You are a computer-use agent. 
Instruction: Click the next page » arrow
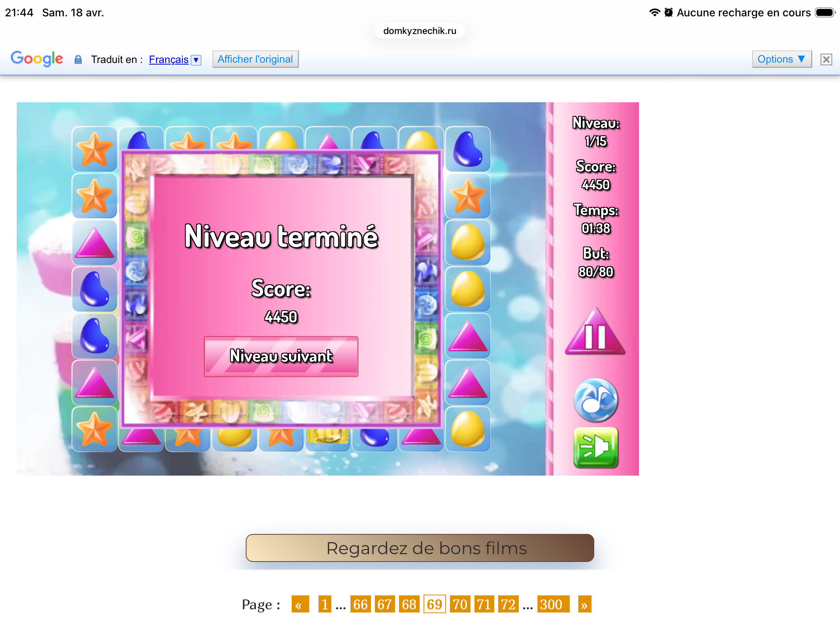click(x=584, y=604)
